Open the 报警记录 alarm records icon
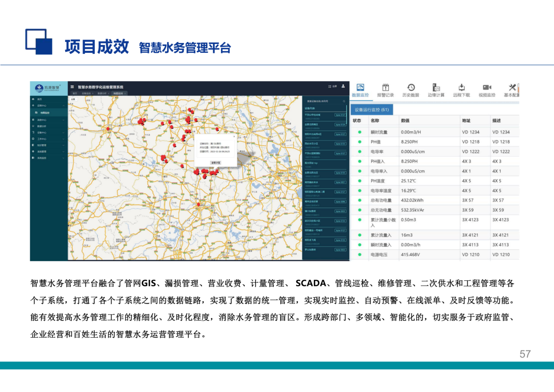 pyautogui.click(x=385, y=87)
